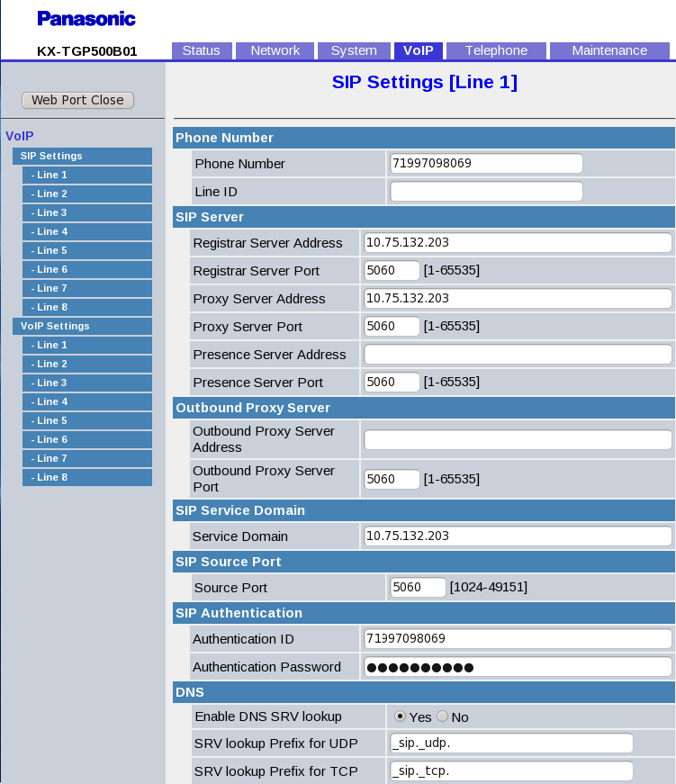Click the Registrar Server Address field

coord(518,243)
